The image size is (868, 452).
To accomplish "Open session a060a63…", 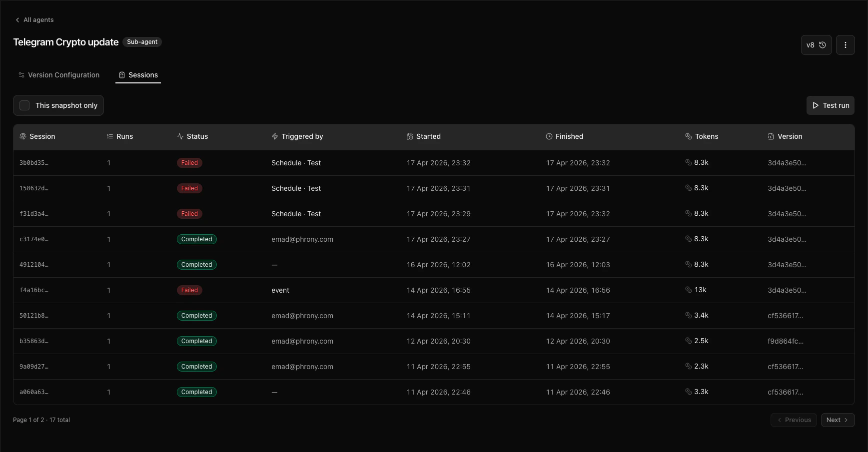I will (x=34, y=392).
